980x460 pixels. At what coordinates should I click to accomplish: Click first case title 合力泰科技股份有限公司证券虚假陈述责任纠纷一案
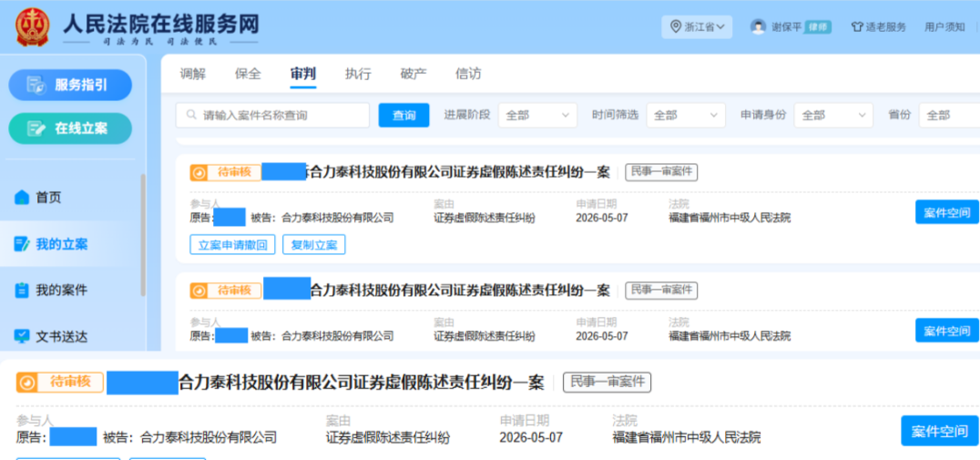click(x=460, y=172)
